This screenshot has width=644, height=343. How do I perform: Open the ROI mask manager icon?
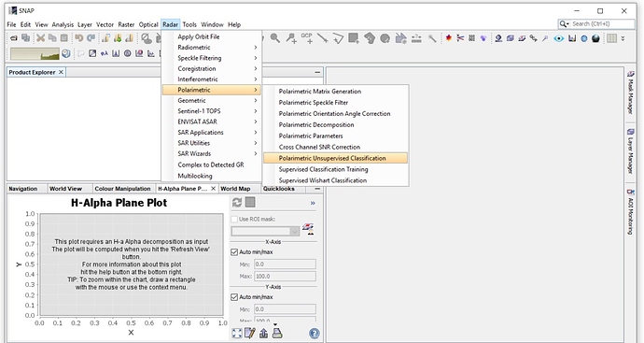pos(308,229)
